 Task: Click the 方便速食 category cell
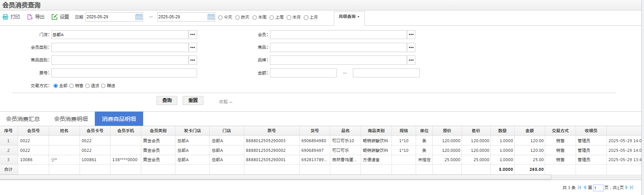click(x=376, y=160)
